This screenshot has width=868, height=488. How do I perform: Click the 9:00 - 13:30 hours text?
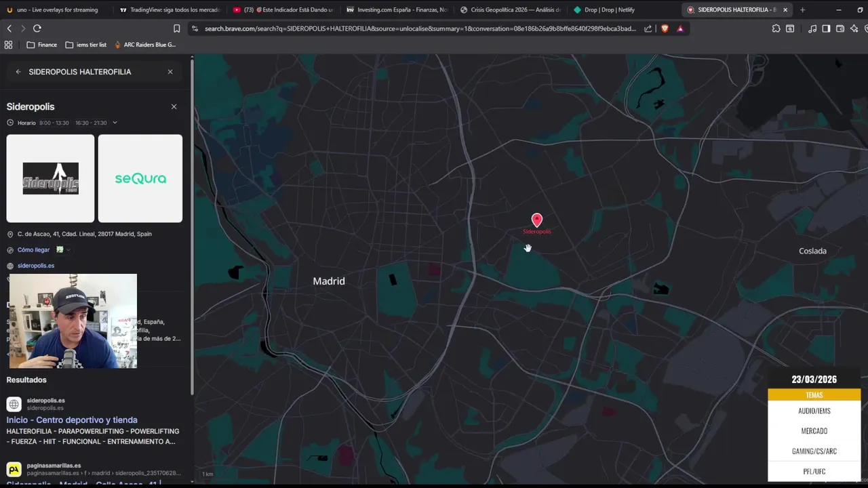click(x=54, y=123)
